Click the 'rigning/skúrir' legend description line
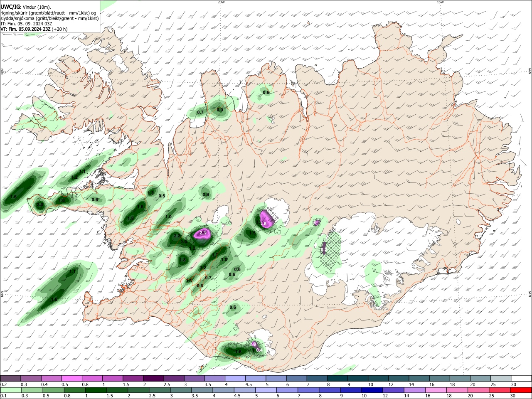Screen dimensions: 532x399 coord(48,13)
